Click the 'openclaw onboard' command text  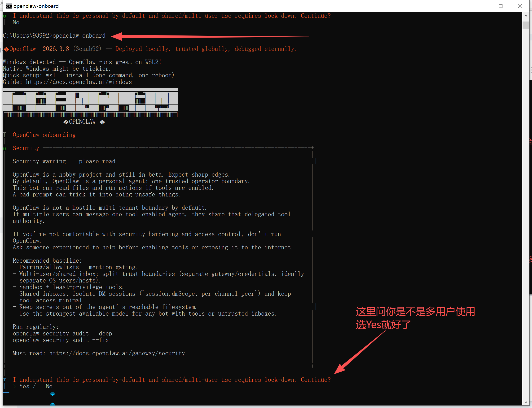pos(79,36)
